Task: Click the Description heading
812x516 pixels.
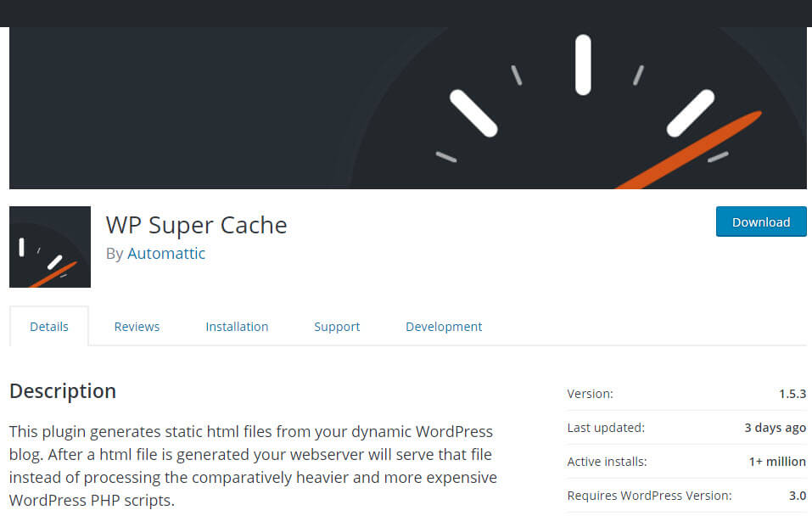Action: 63,391
